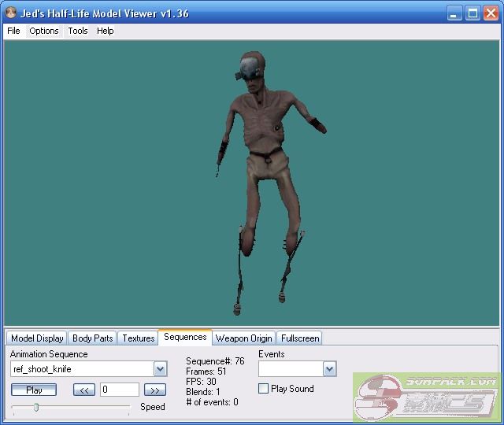Viewport: 504px width, 425px height.
Task: Select the Sequences tab
Action: point(185,338)
